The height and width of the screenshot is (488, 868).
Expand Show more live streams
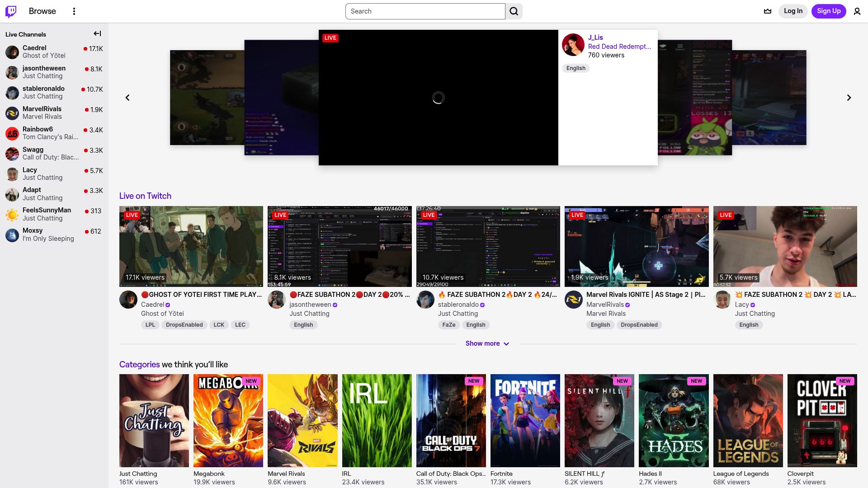coord(487,343)
